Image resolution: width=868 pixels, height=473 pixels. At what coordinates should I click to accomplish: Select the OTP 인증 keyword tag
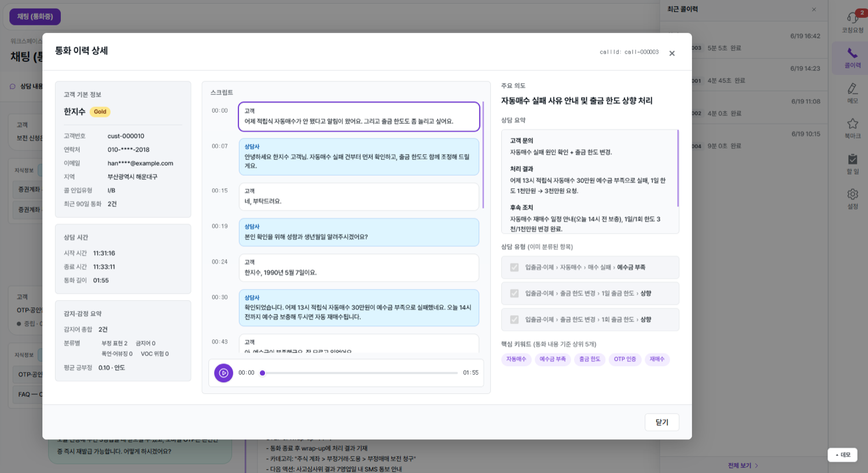click(x=625, y=359)
